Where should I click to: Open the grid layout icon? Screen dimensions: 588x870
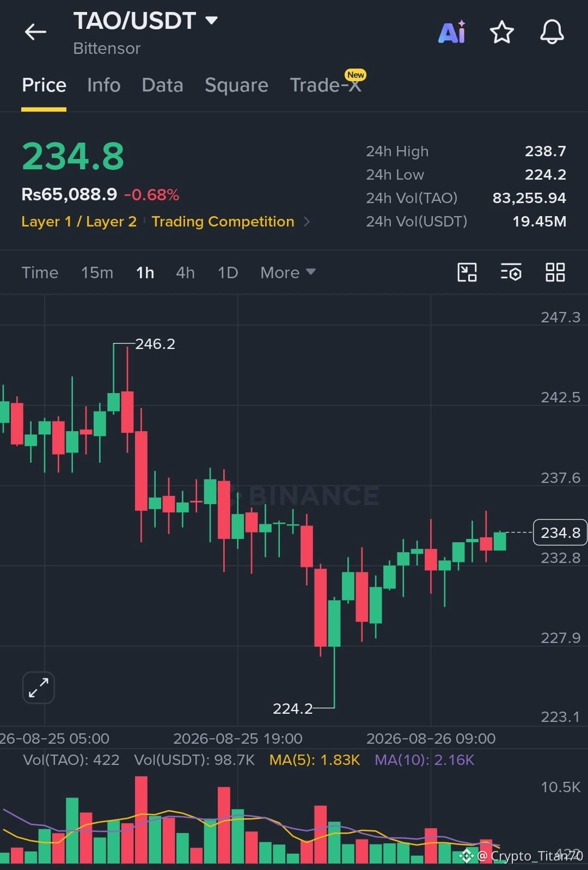[x=555, y=272]
